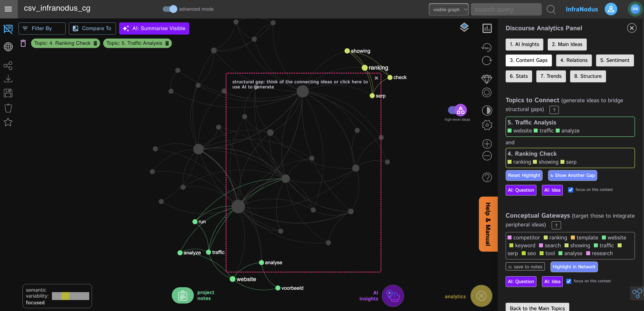Image resolution: width=644 pixels, height=311 pixels.
Task: Click the search magnifier icon
Action: [551, 9]
